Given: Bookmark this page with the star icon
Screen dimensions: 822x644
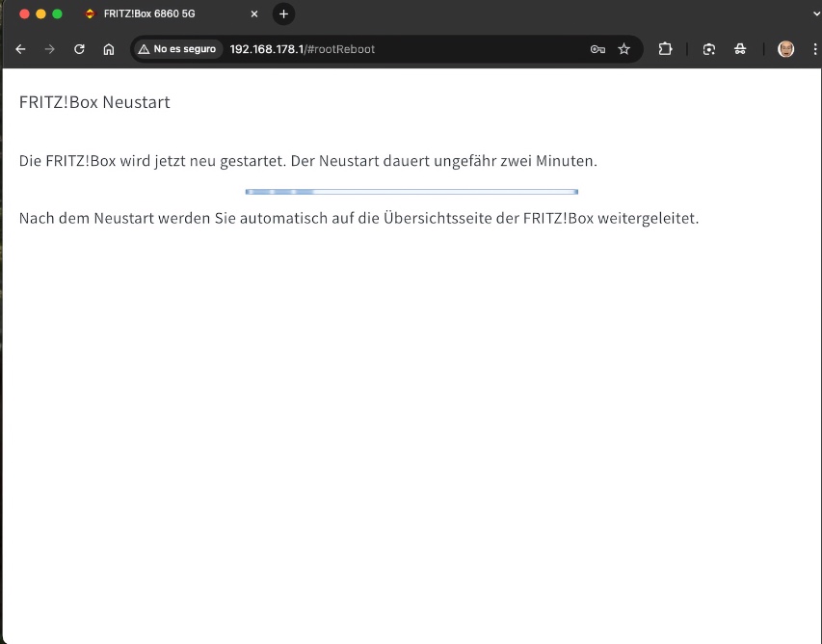Looking at the screenshot, I should coord(623,49).
